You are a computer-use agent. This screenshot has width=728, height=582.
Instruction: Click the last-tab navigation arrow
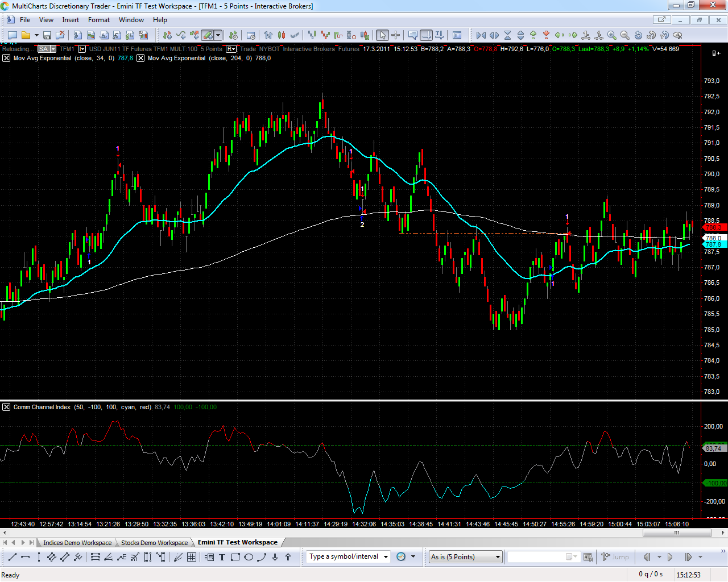click(32, 543)
